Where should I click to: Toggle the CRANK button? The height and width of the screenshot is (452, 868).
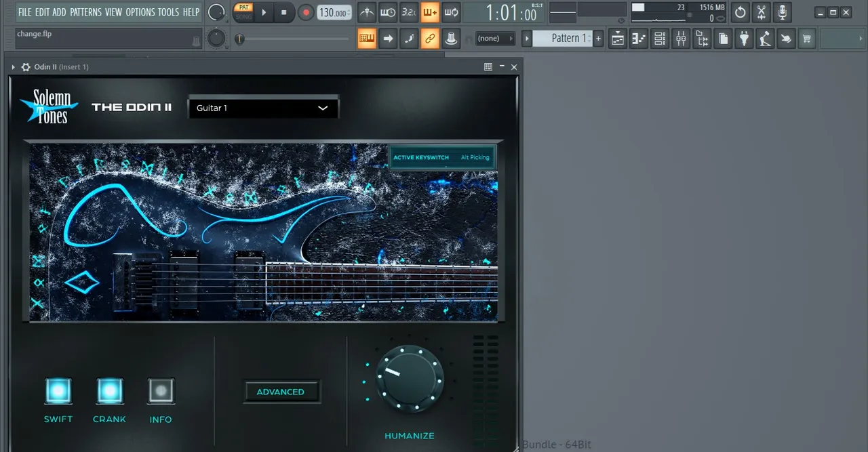point(110,391)
